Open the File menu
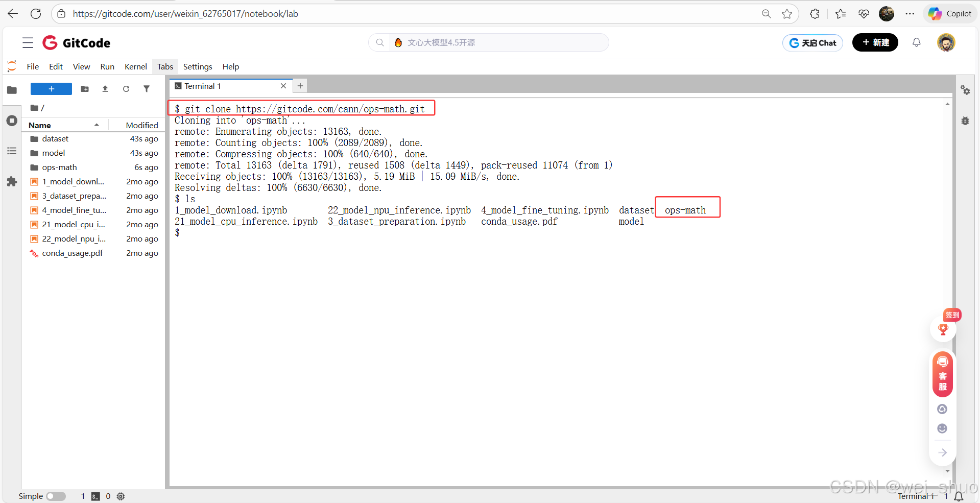This screenshot has width=980, height=503. pos(33,66)
